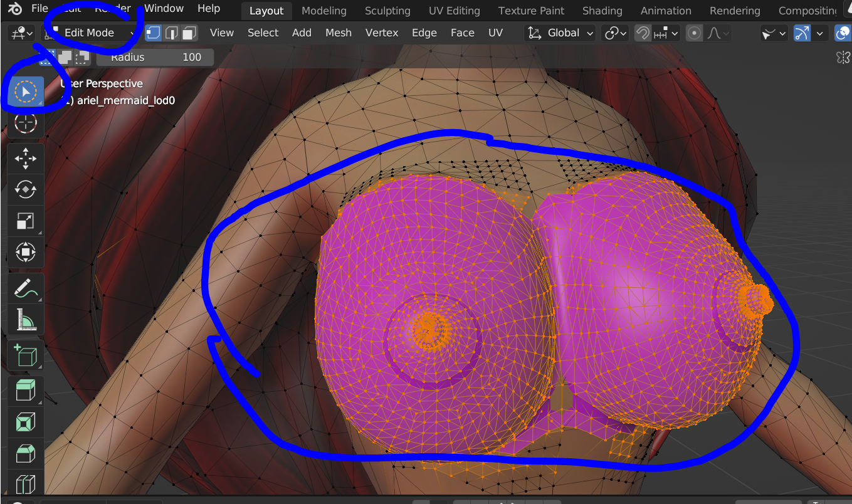This screenshot has width=852, height=504.
Task: Click the Radius 100 value field
Action: click(155, 58)
